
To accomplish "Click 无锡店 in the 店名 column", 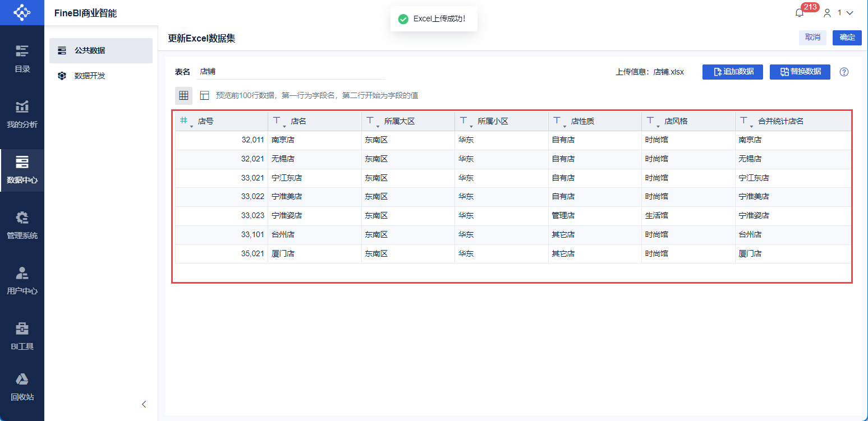I will pyautogui.click(x=283, y=159).
